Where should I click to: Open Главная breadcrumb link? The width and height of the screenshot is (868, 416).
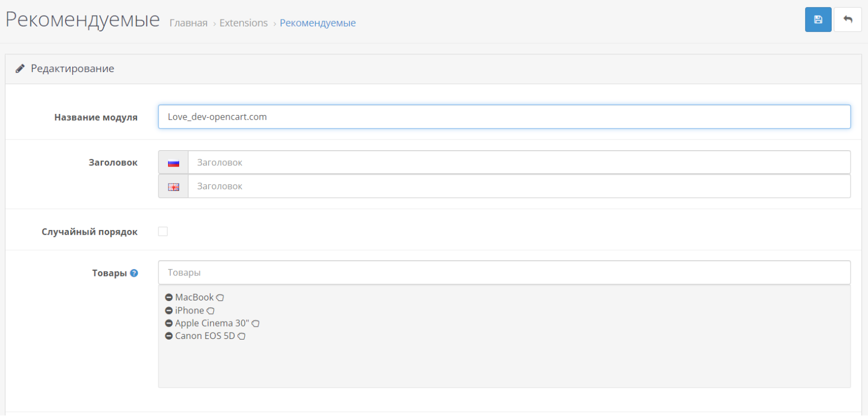(188, 23)
